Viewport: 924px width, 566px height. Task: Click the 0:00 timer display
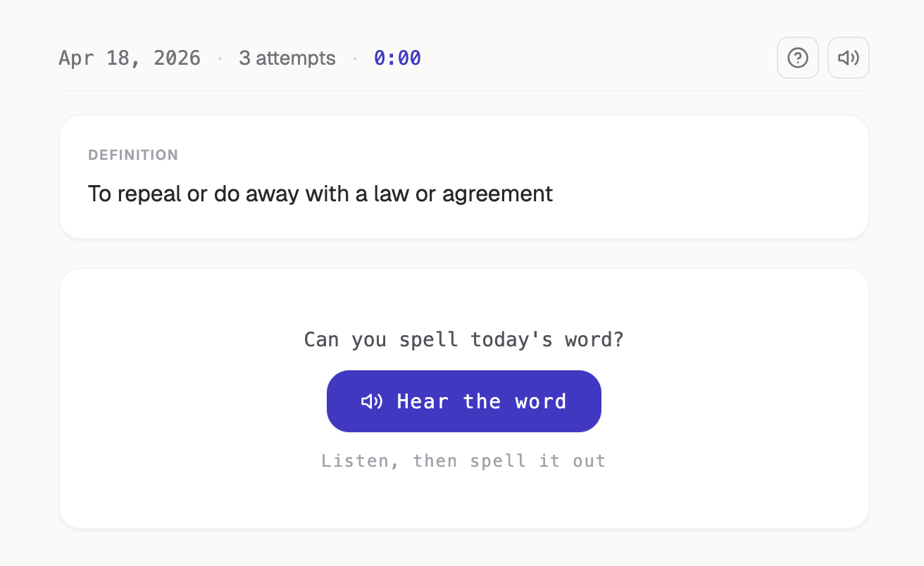click(397, 58)
